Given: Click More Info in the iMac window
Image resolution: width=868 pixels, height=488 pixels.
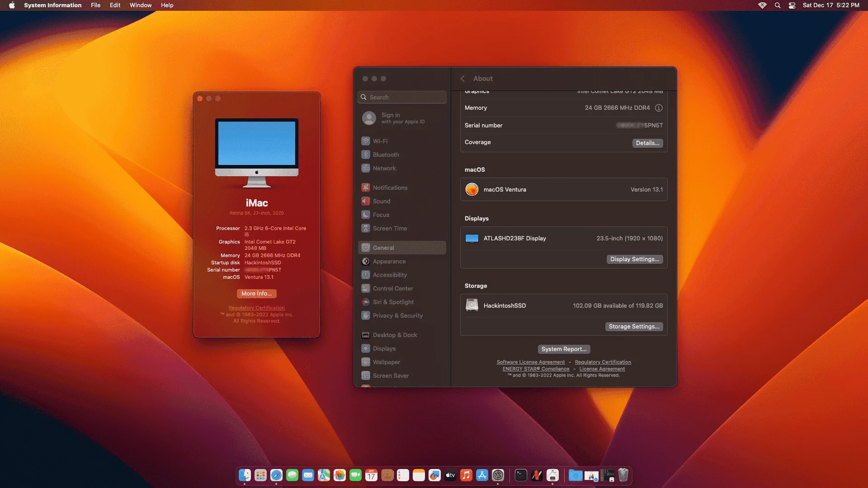Looking at the screenshot, I should coord(257,294).
